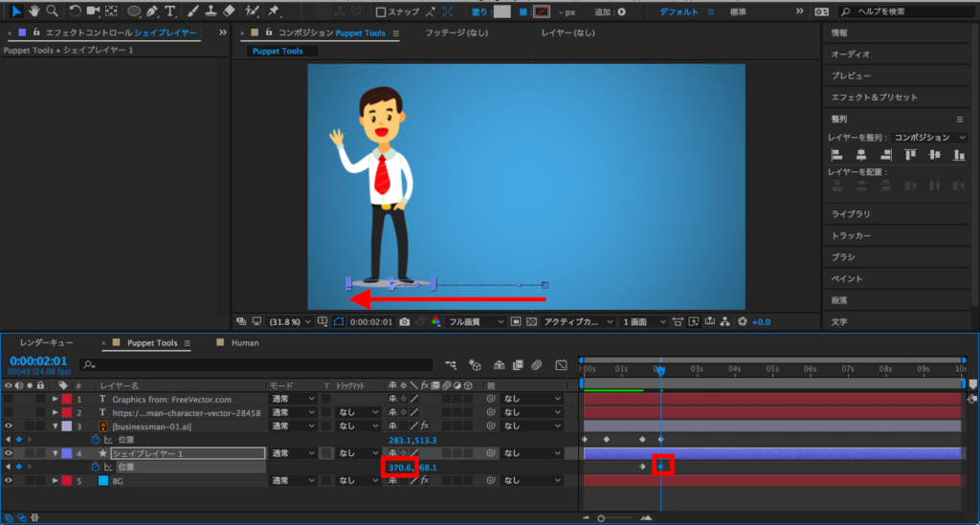This screenshot has width=980, height=525.
Task: Open the エフェクト＆プリセット panel
Action: [874, 97]
